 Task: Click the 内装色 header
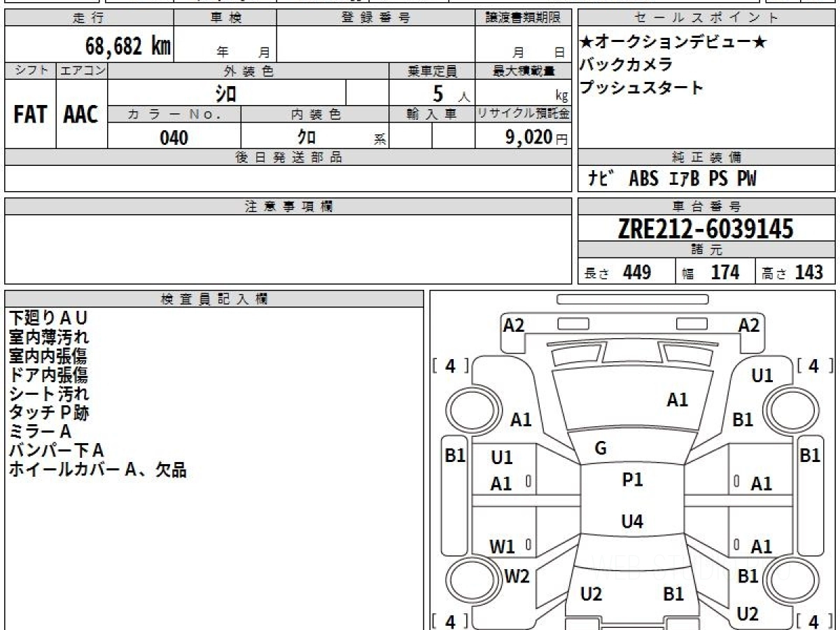(x=315, y=115)
